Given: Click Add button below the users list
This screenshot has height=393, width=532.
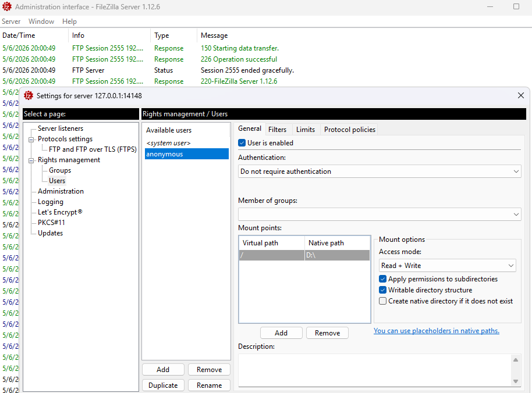Looking at the screenshot, I should (x=163, y=370).
